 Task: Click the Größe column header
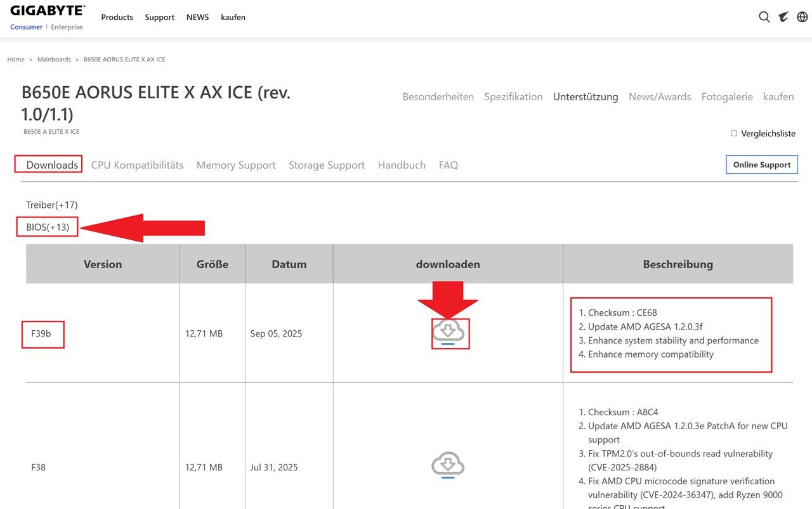tap(213, 264)
